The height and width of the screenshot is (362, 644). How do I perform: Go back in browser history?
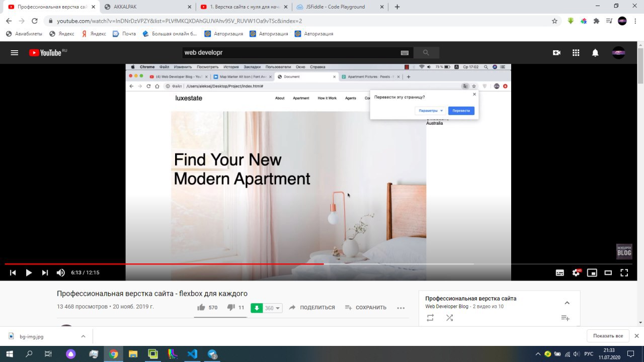[9, 21]
